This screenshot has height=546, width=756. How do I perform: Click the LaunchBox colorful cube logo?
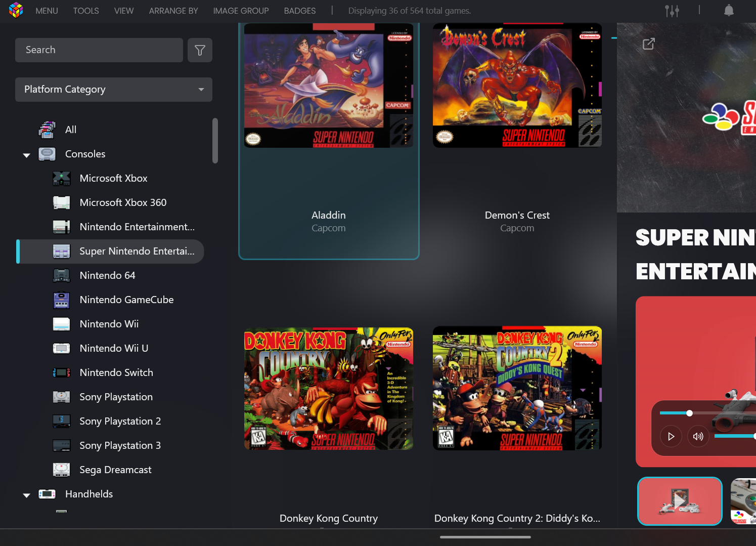(16, 10)
